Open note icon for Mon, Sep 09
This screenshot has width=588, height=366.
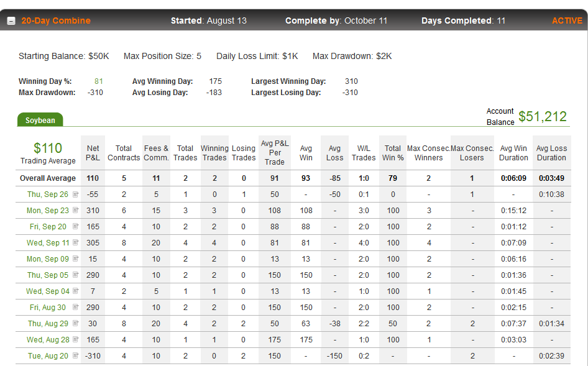point(76,258)
